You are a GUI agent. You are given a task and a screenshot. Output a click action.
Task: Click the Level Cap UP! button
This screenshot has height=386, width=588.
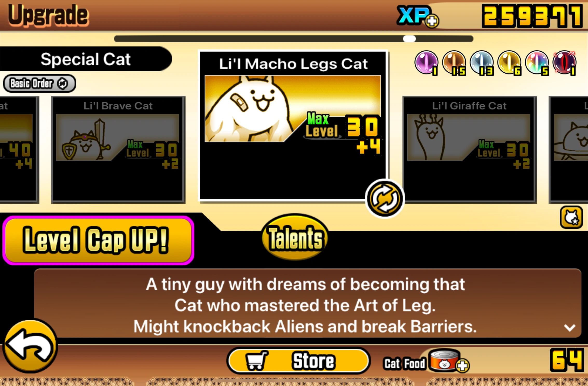coord(98,240)
